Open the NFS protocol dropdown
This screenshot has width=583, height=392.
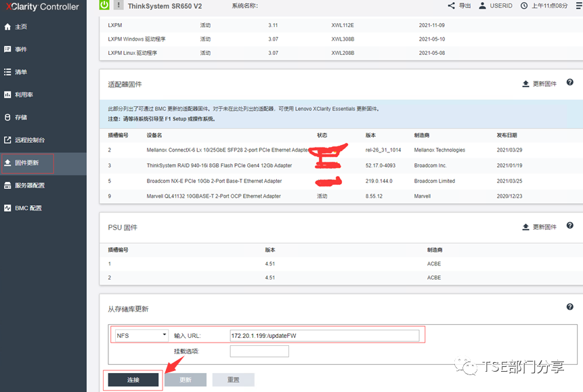tap(142, 336)
